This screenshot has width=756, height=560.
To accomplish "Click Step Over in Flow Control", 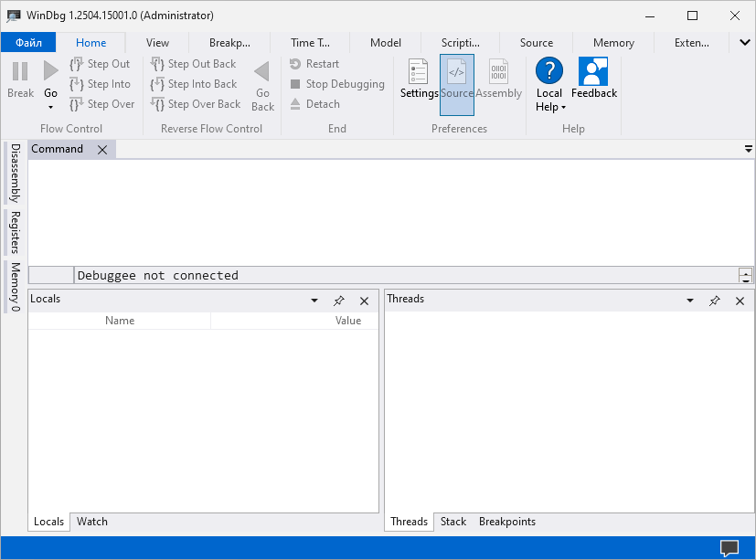I will pos(101,104).
